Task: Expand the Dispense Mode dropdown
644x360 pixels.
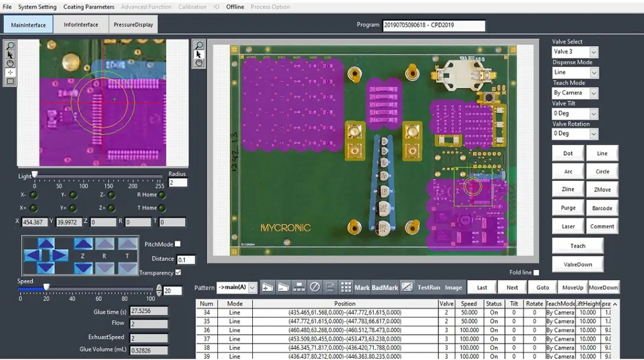Action: [x=593, y=73]
